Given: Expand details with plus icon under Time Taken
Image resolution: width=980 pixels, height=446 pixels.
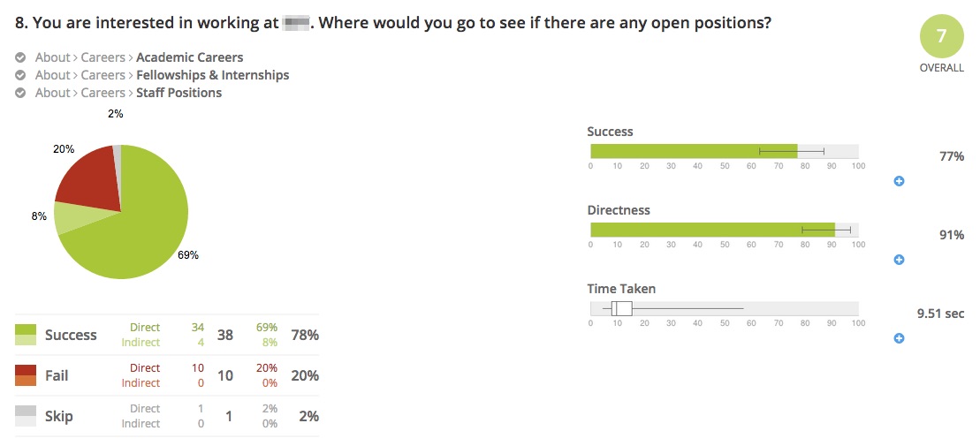Looking at the screenshot, I should [899, 338].
